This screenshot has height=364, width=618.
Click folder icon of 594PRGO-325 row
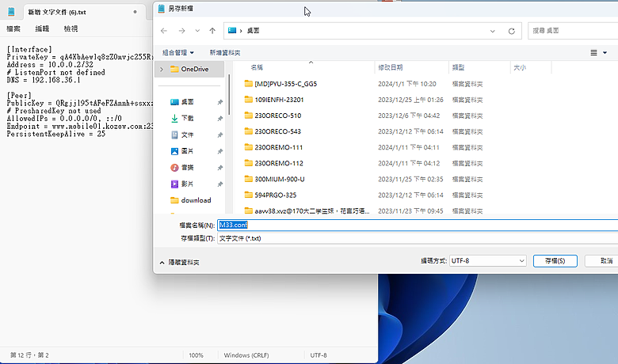coord(248,195)
